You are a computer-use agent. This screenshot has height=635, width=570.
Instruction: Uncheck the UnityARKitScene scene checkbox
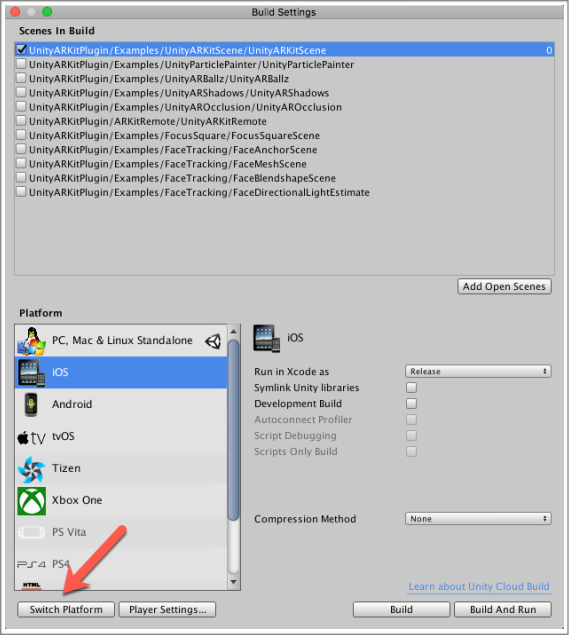coord(21,49)
